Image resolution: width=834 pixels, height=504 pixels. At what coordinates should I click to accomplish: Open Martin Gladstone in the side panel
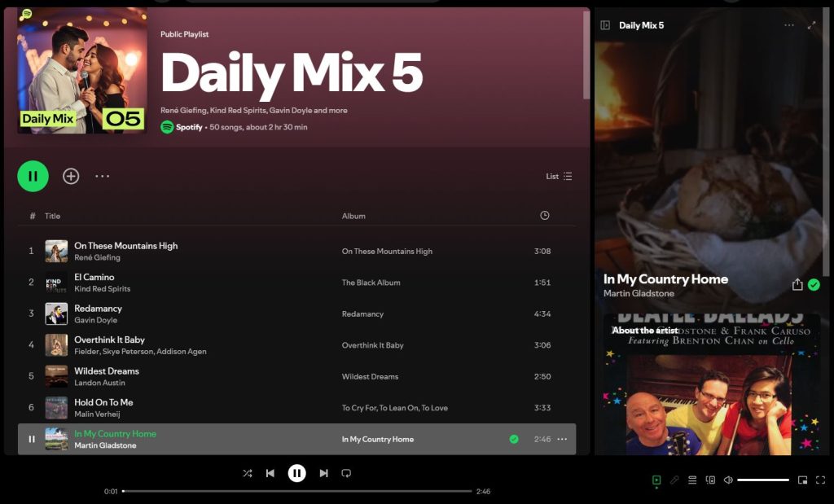(639, 293)
